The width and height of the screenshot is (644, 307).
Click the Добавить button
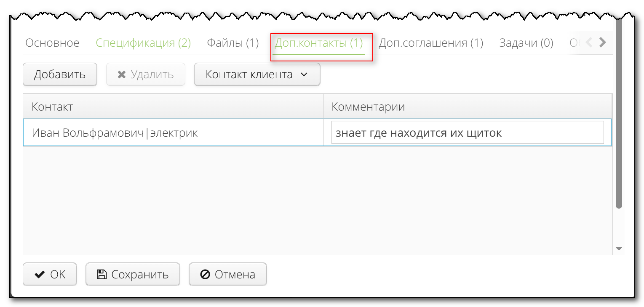(x=60, y=74)
